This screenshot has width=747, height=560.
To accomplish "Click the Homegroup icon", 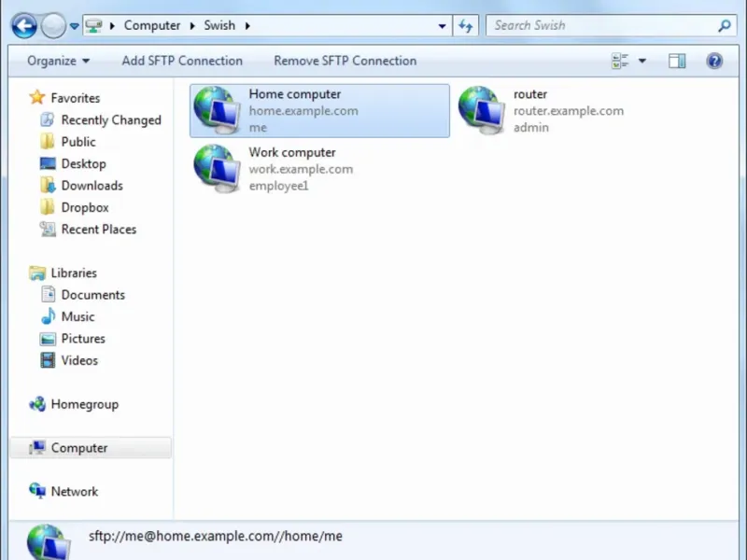I will [x=37, y=404].
